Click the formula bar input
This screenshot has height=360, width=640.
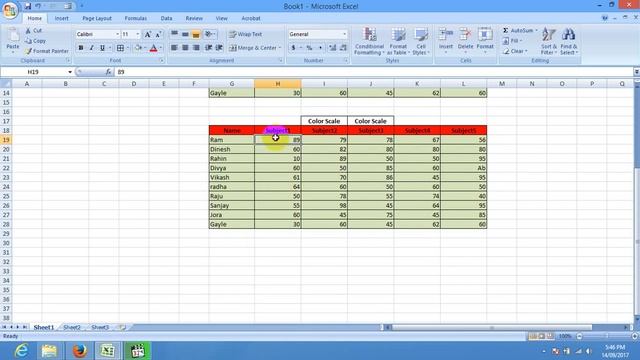(x=373, y=72)
